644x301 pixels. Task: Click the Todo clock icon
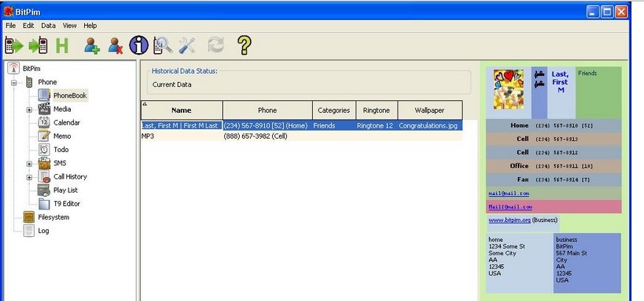click(44, 150)
